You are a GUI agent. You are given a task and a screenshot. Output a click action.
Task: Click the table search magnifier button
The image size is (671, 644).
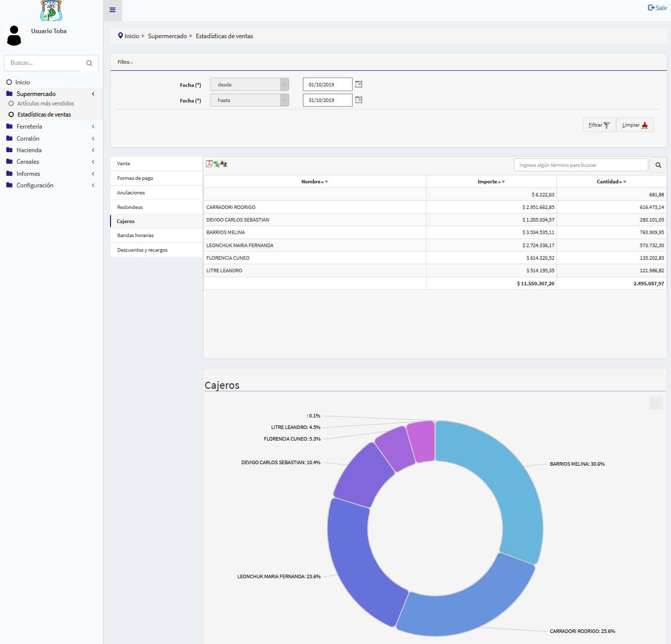click(x=658, y=165)
